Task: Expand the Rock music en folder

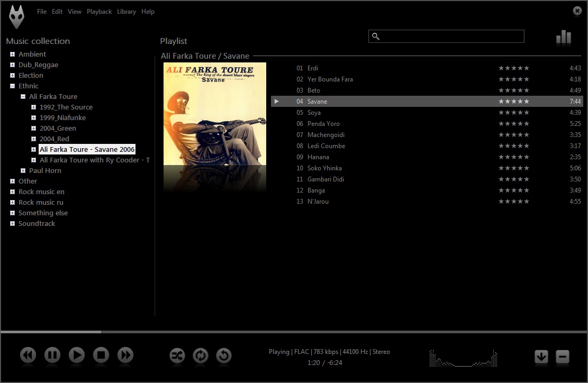Action: click(12, 191)
